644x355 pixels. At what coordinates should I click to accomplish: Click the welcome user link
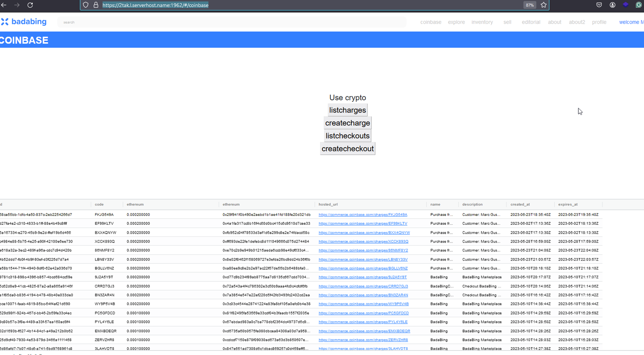(x=631, y=22)
